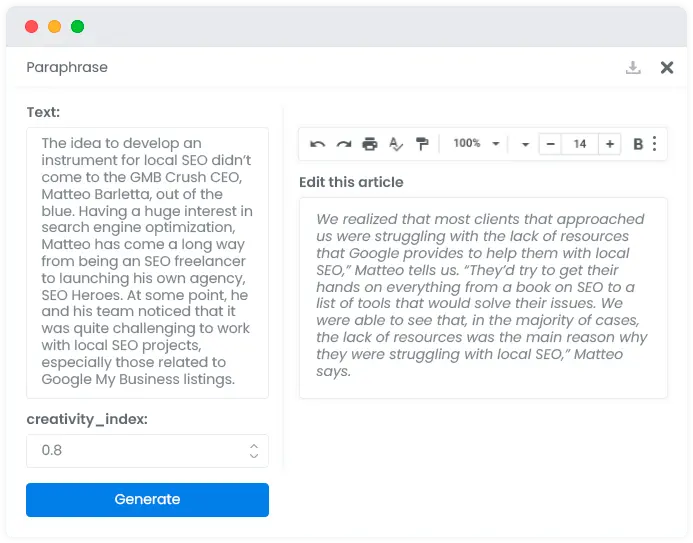Click the font size 14 field
The image size is (693, 543).
click(580, 144)
